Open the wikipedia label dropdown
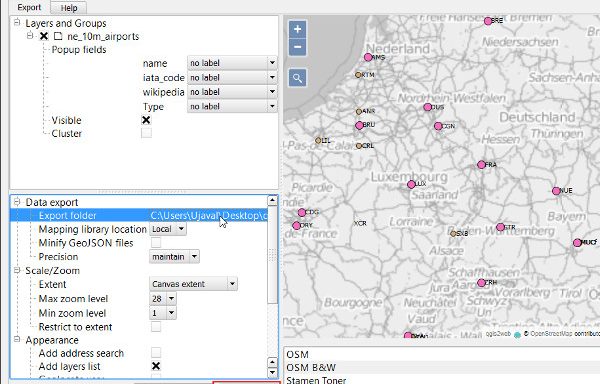600x384 pixels. click(x=232, y=92)
